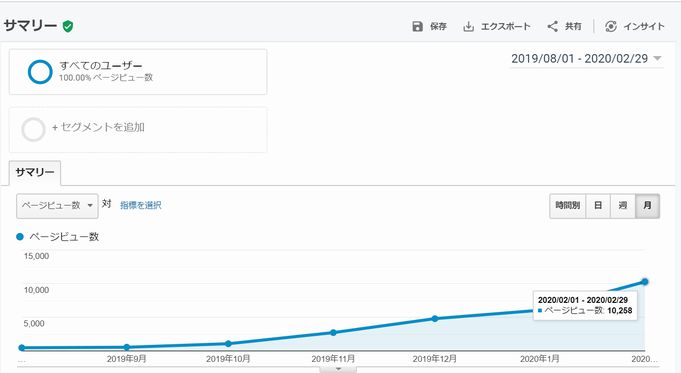Click the 指標を選択 link
The image size is (681, 373).
tap(141, 205)
